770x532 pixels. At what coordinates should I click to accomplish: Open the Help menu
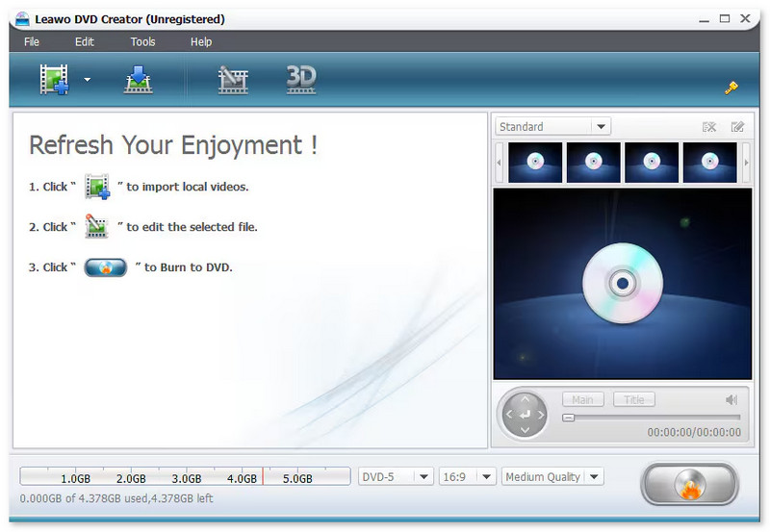coord(201,41)
